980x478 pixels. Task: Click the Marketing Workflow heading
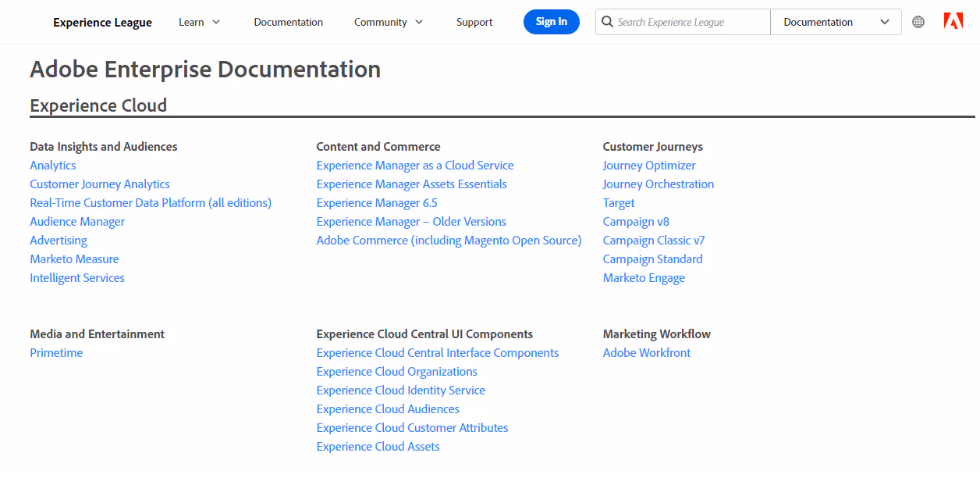coord(657,334)
